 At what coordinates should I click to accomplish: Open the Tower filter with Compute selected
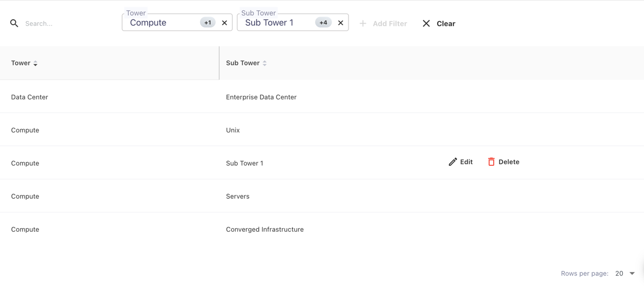pos(162,23)
